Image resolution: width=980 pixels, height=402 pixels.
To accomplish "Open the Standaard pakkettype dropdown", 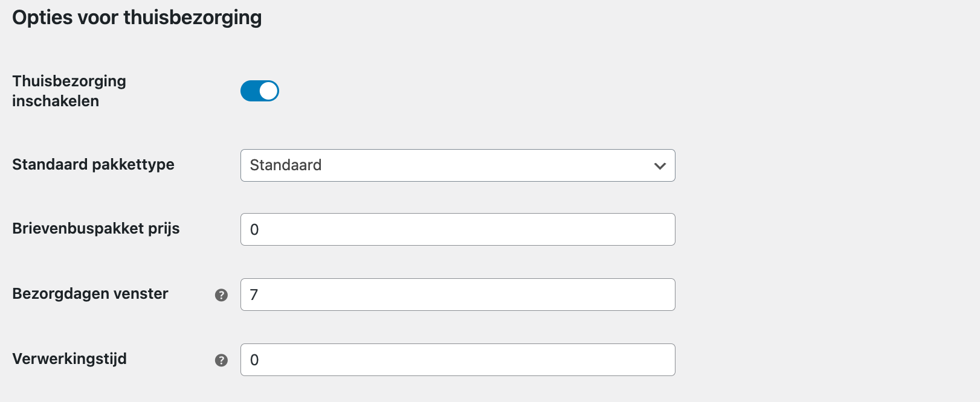I will (457, 165).
